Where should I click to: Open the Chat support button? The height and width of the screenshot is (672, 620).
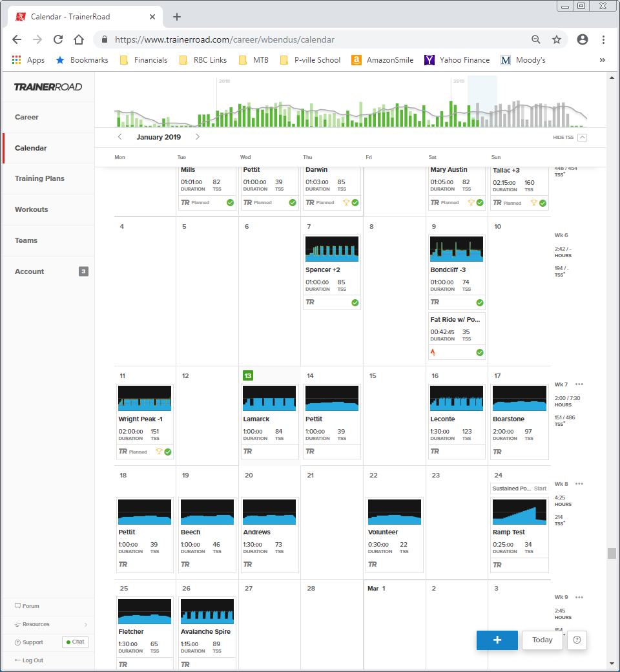(x=76, y=642)
